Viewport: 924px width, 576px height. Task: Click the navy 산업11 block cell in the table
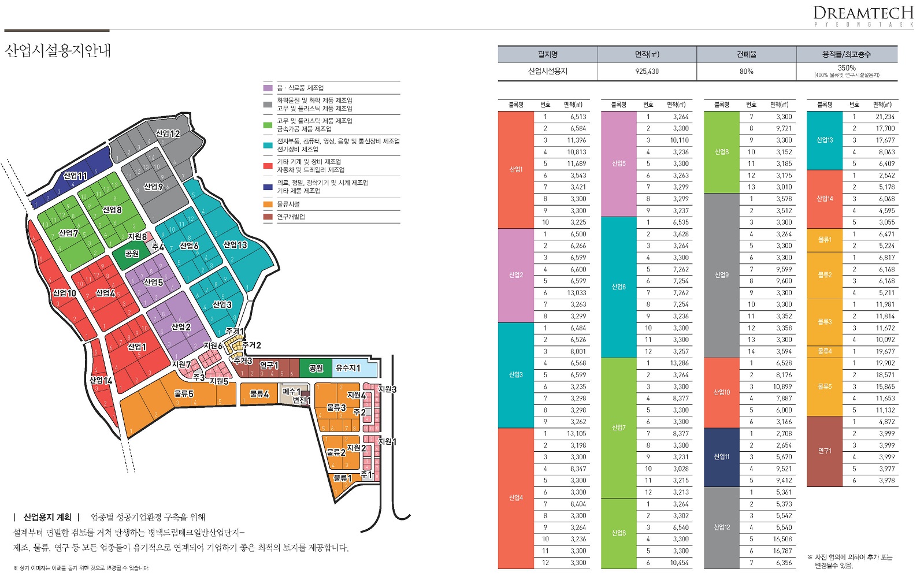click(x=722, y=457)
